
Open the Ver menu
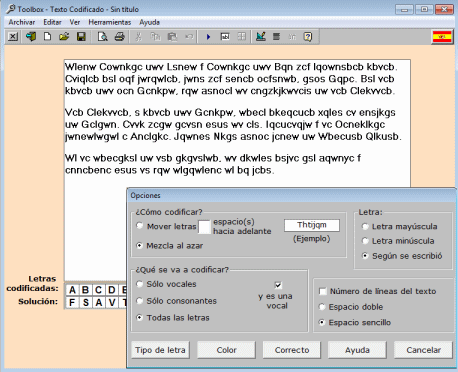[75, 22]
